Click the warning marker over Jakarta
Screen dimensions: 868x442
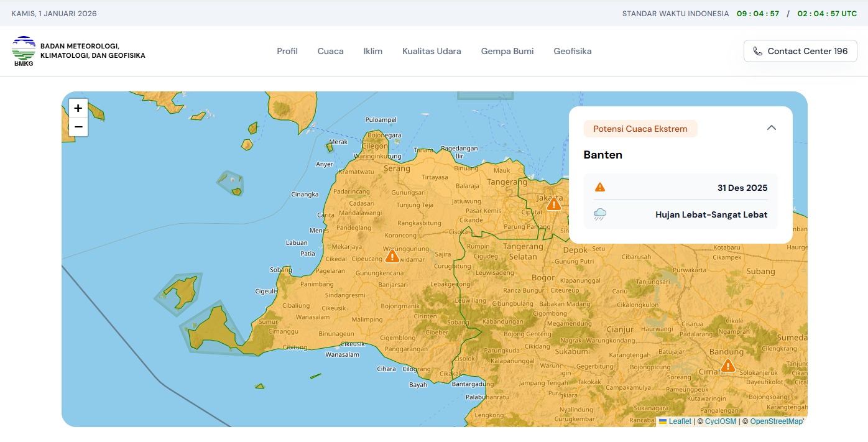pyautogui.click(x=553, y=204)
